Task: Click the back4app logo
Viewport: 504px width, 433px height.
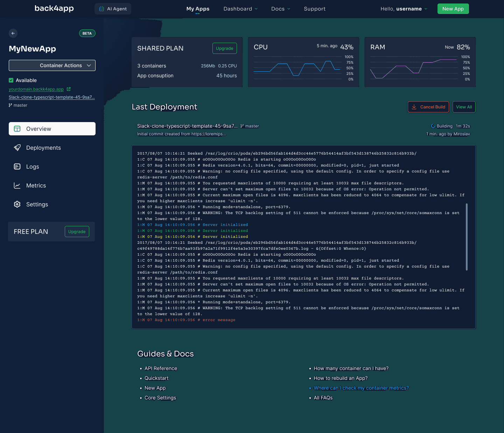Action: 54,8
